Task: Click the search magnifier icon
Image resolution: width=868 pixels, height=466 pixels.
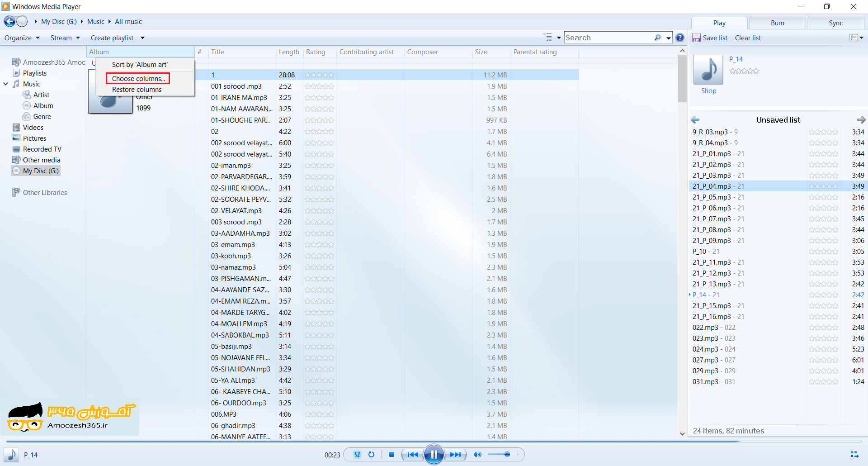Action: pyautogui.click(x=658, y=38)
